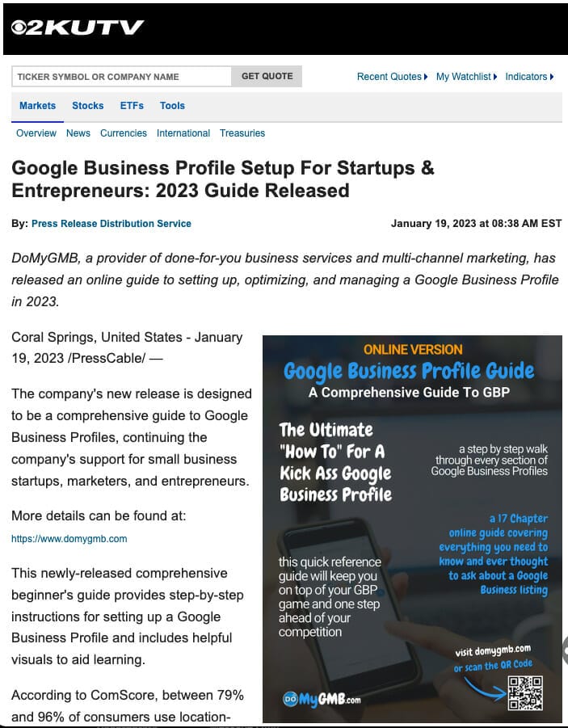Image resolution: width=568 pixels, height=728 pixels.
Task: Open the My Watchlist dropdown
Action: [x=466, y=77]
